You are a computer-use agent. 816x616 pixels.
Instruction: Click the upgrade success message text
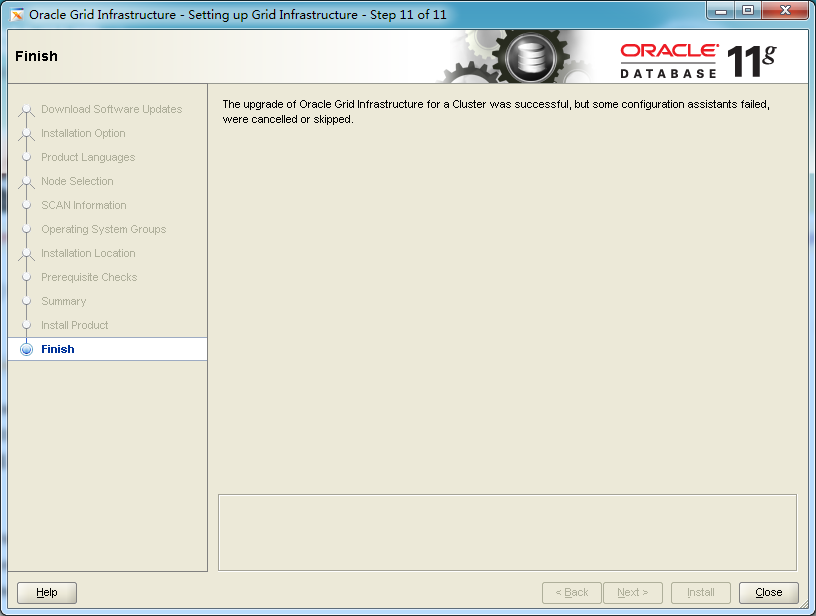pyautogui.click(x=496, y=111)
